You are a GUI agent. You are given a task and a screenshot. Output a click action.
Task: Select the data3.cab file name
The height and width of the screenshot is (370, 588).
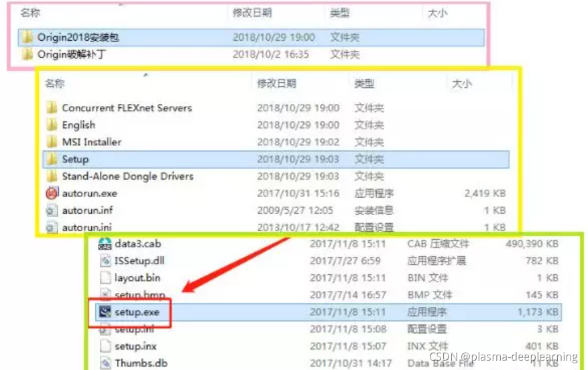tap(137, 244)
